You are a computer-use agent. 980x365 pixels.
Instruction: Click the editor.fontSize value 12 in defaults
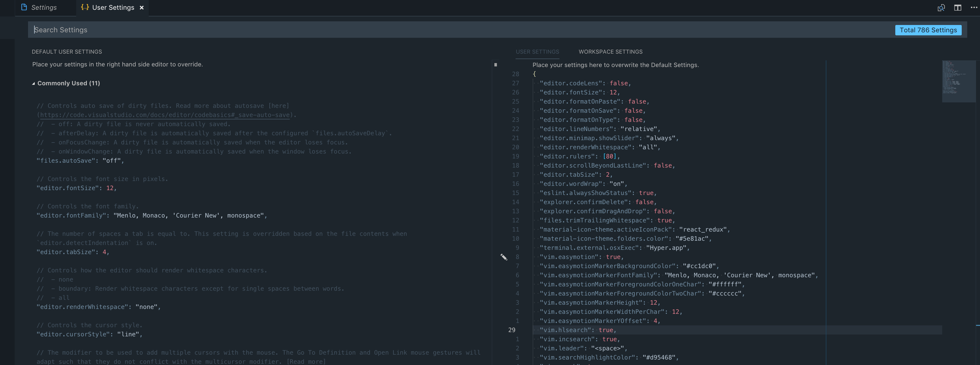click(x=112, y=188)
